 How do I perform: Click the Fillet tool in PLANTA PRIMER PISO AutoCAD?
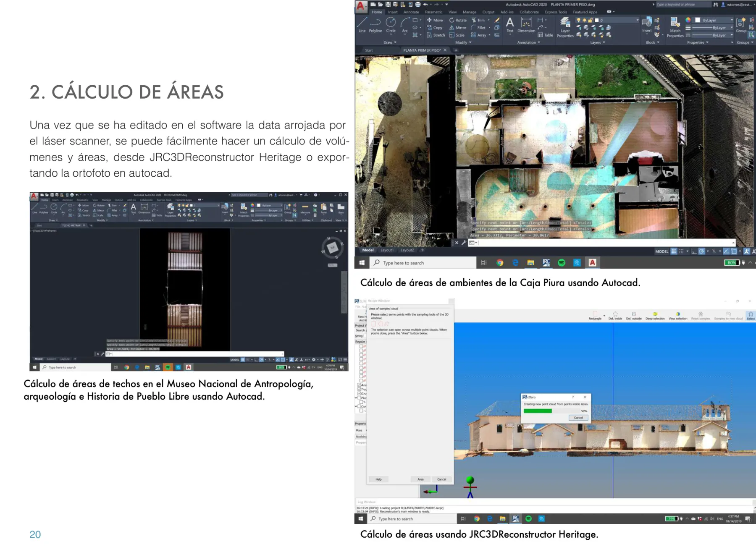point(478,28)
